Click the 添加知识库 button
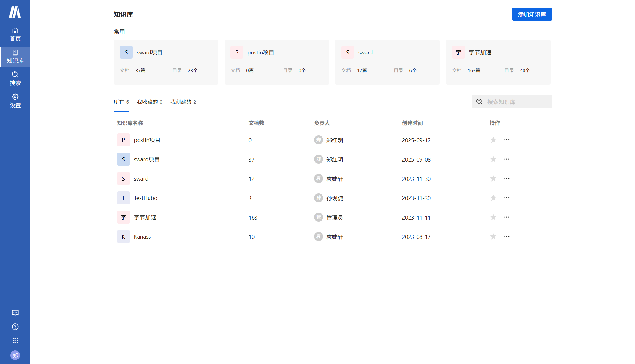The image size is (635, 364). tap(532, 14)
